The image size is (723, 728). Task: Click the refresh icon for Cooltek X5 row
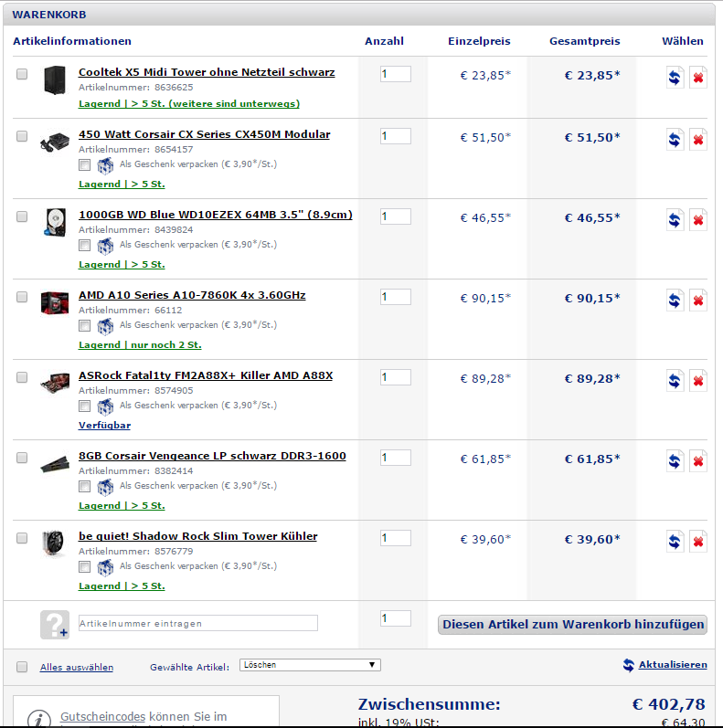click(x=675, y=77)
